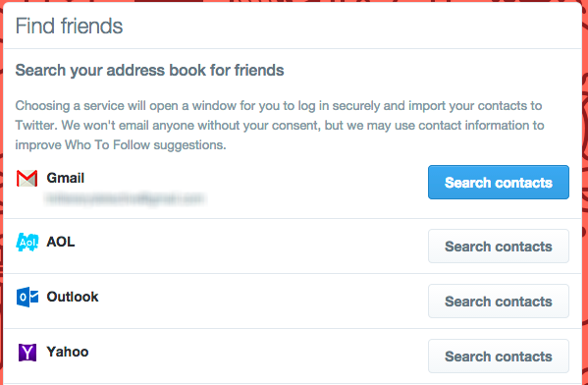Click the Outlook logo icon
Screen dimensions: 588x385
pyautogui.click(x=27, y=298)
